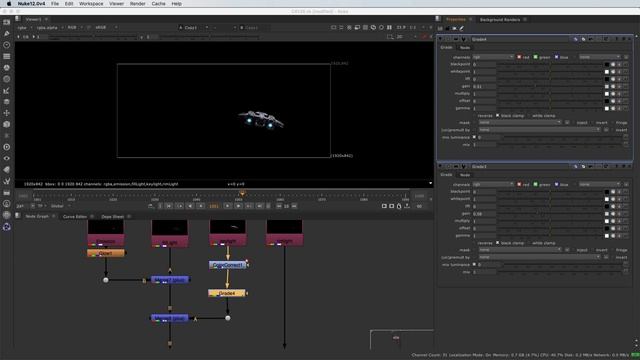Open the Render menu
This screenshot has width=640, height=360.
coord(138,4)
